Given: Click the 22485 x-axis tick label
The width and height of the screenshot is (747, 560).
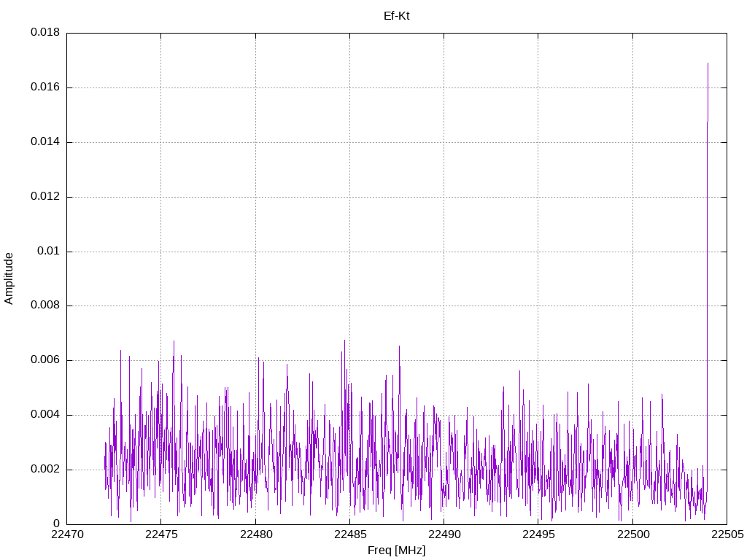Looking at the screenshot, I should coord(349,534).
